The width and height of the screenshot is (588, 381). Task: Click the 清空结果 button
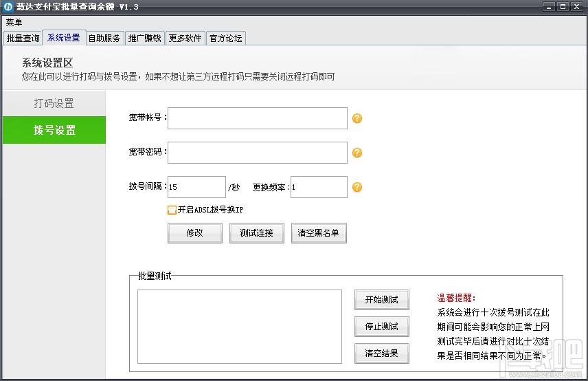coord(382,353)
